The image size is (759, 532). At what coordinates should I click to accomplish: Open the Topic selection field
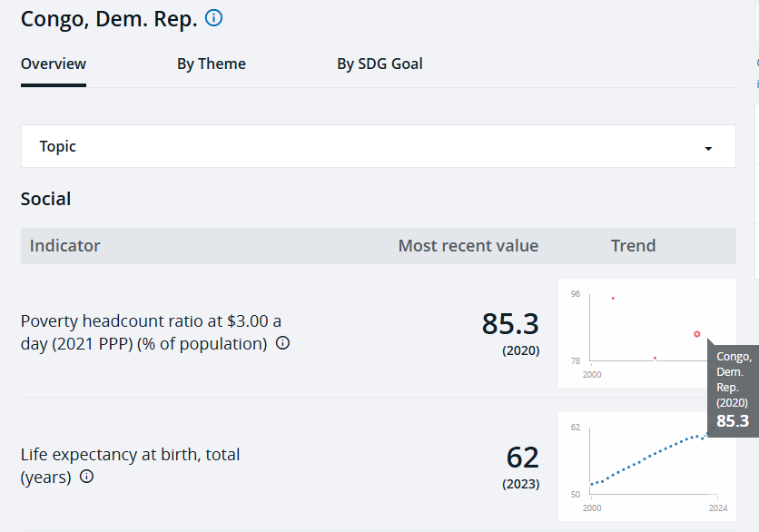[378, 146]
